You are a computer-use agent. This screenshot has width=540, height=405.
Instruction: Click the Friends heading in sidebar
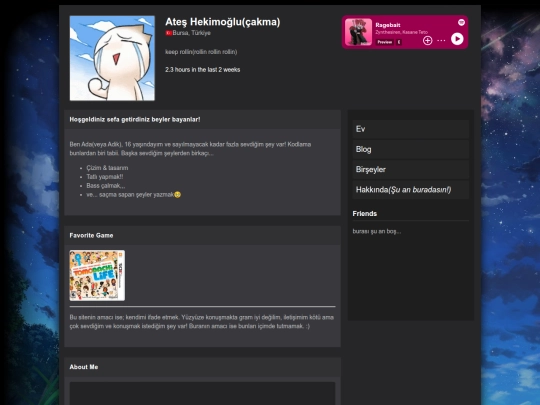pyautogui.click(x=365, y=214)
